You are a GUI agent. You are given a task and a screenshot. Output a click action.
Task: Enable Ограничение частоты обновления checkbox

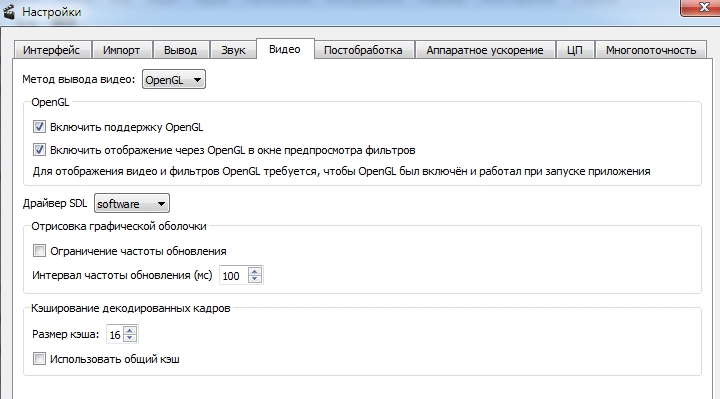coord(39,251)
